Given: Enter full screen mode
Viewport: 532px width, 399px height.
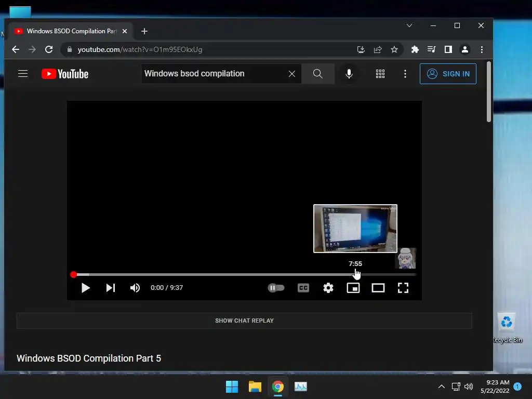Looking at the screenshot, I should 403,288.
